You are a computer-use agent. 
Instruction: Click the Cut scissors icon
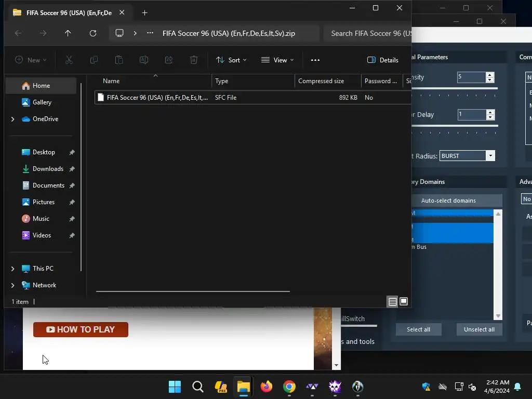point(69,60)
